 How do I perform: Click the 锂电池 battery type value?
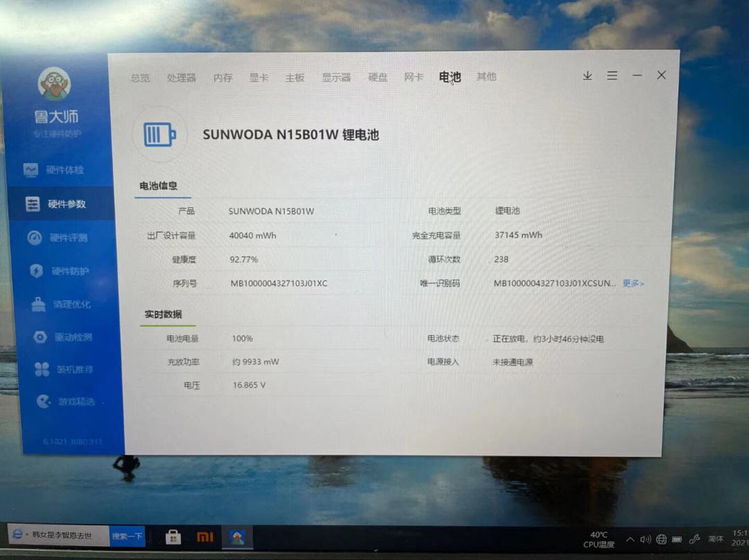[507, 211]
